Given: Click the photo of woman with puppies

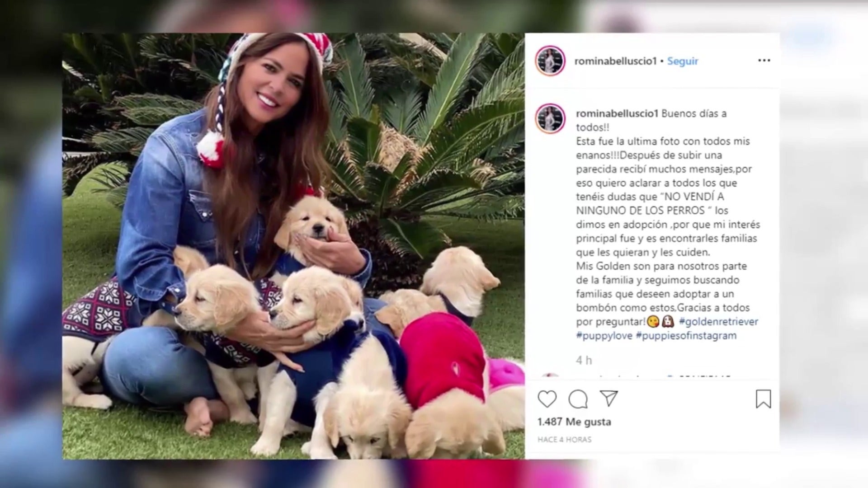Looking at the screenshot, I should 293,246.
